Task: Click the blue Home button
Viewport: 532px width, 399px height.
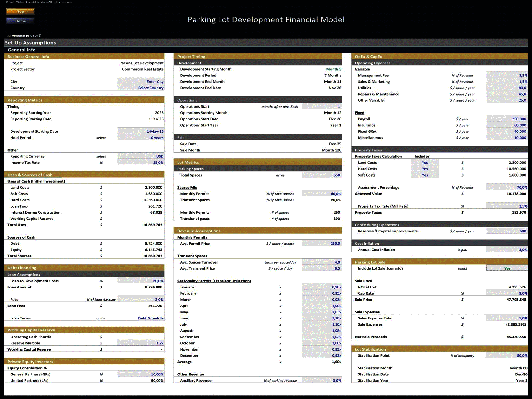Action: point(20,21)
